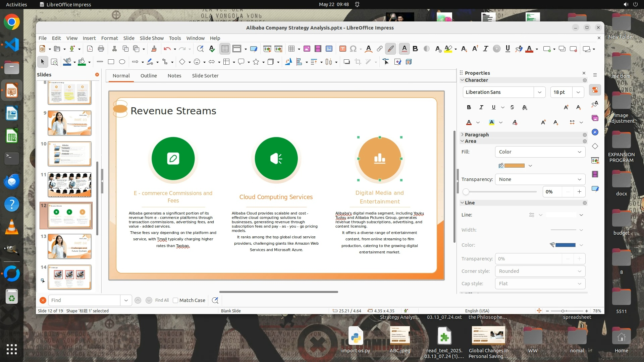Expand the Paragraph section
The height and width of the screenshot is (362, 644).
[476, 134]
